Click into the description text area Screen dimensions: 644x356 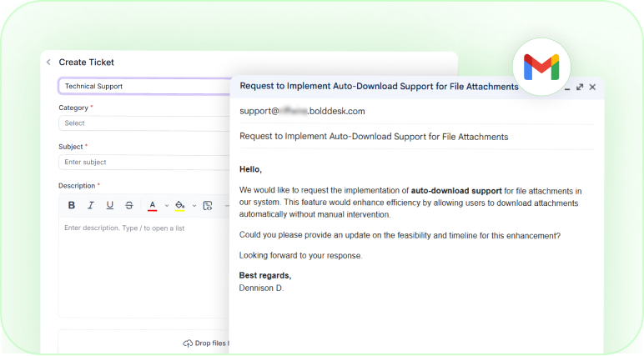pos(143,267)
